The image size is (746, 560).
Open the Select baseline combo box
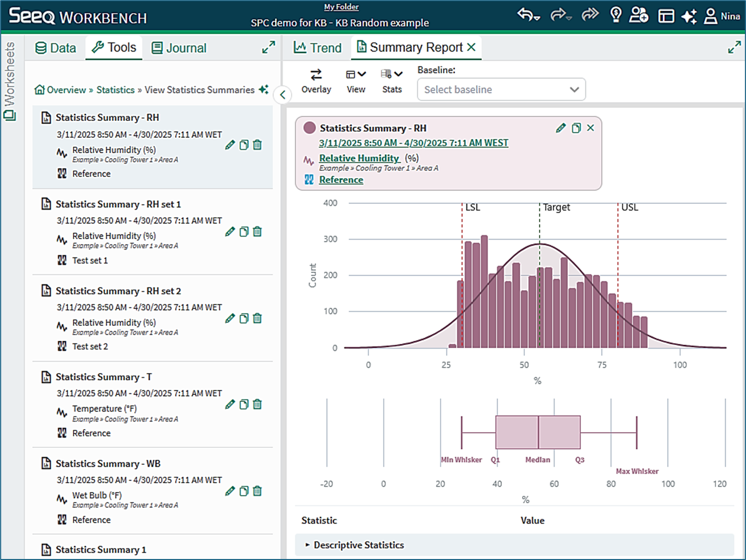tap(501, 90)
